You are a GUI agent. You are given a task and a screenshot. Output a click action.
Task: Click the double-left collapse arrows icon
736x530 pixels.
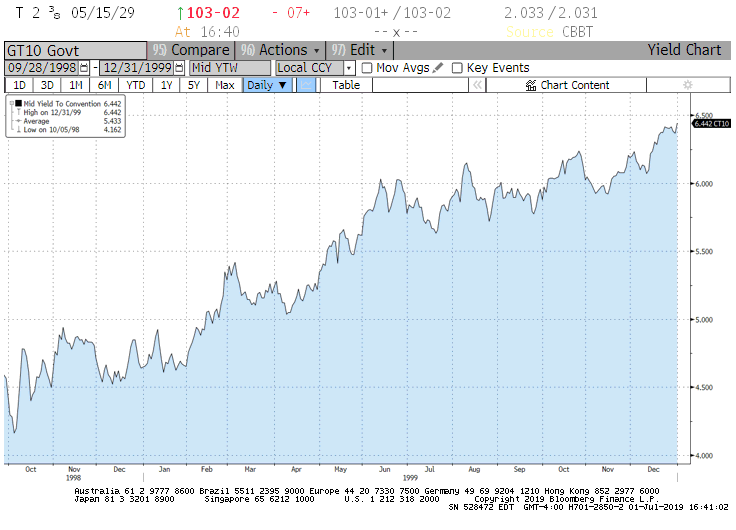478,85
